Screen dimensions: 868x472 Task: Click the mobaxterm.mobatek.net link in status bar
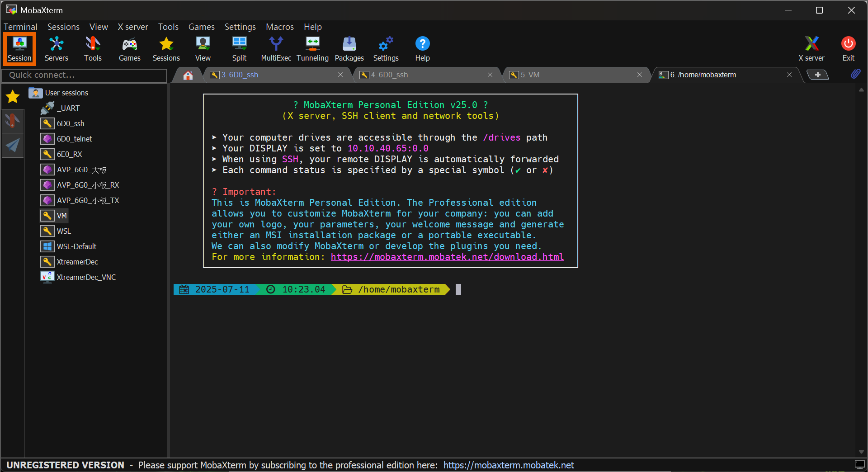tap(508, 465)
